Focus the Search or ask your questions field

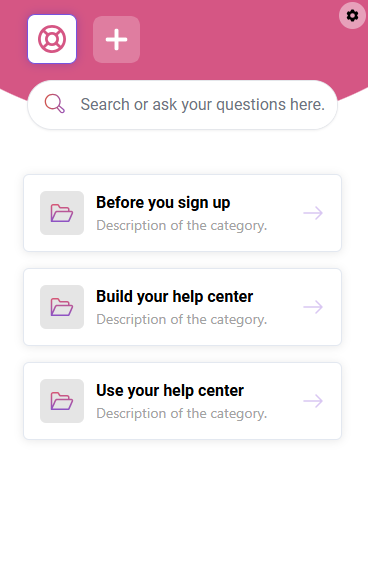click(182, 105)
